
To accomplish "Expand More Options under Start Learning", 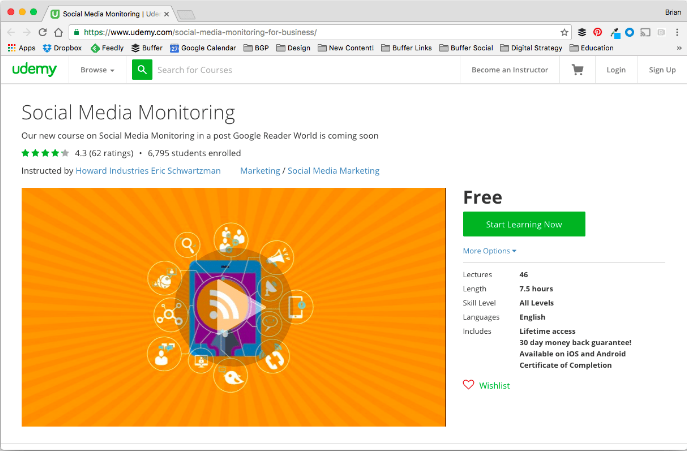I will click(x=489, y=251).
